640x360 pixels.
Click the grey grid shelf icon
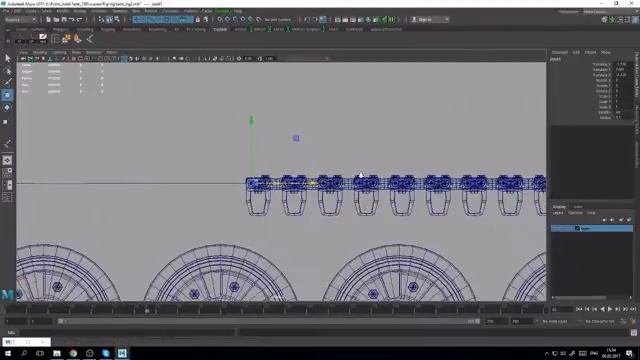55,39
